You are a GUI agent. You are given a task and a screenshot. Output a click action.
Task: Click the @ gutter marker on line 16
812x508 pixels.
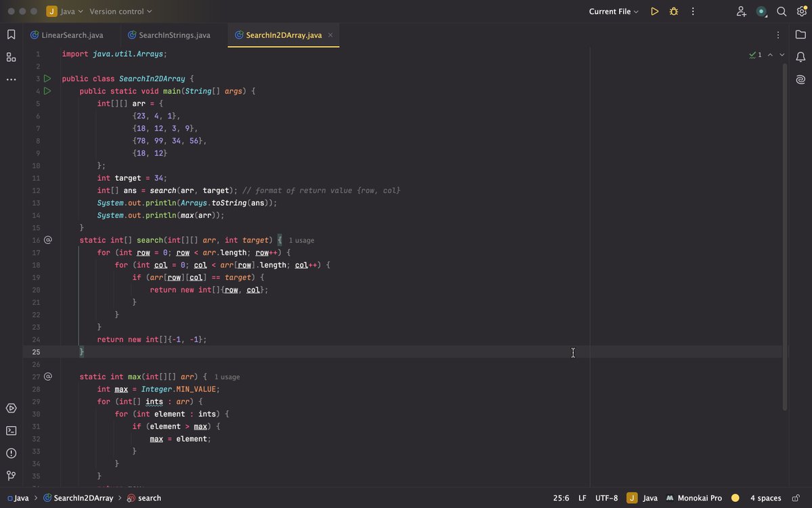click(x=47, y=240)
